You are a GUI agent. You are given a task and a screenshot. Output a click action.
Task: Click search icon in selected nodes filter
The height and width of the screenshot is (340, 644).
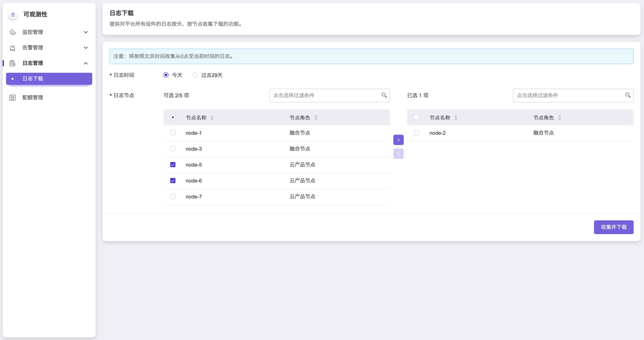[x=628, y=95]
